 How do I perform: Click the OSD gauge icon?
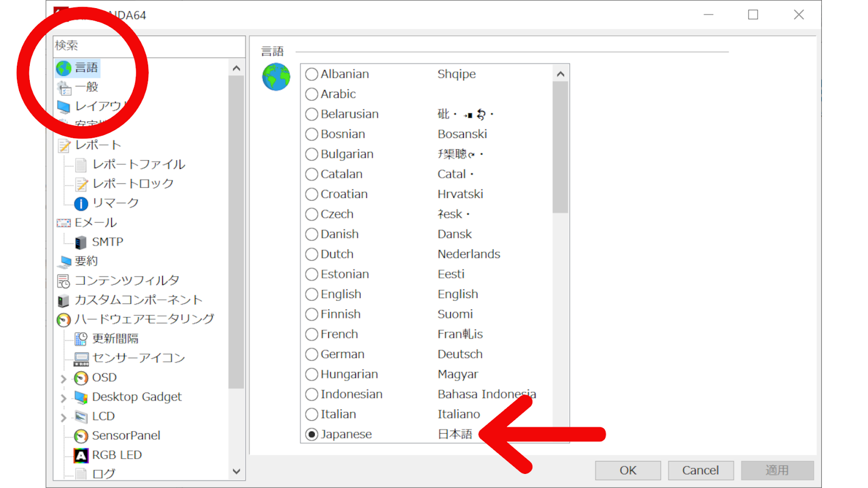tap(81, 378)
